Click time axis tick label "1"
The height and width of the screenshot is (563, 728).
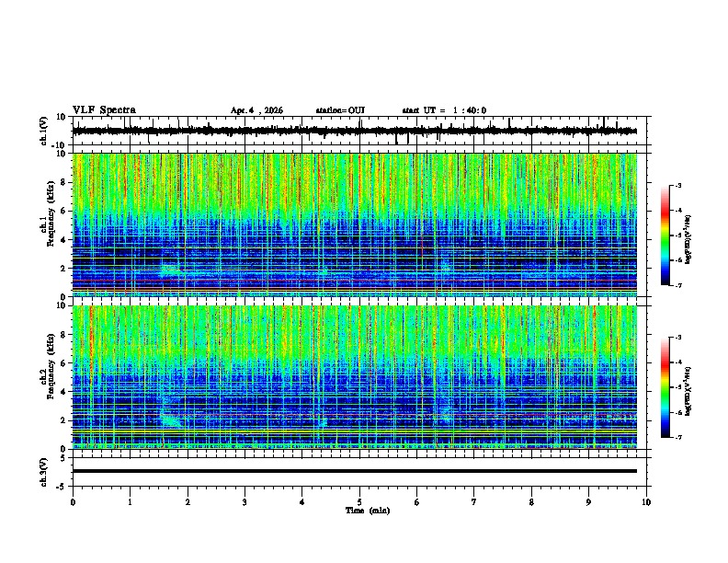[130, 502]
